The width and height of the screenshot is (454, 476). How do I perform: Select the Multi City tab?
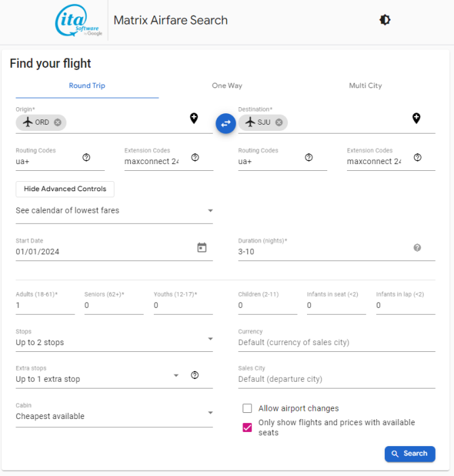coord(365,86)
